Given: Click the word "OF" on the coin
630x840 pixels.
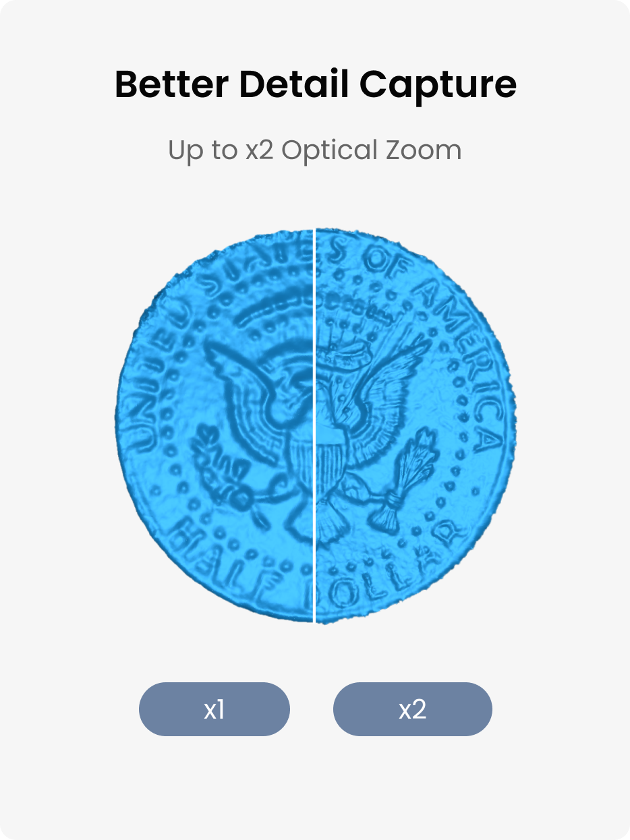Looking at the screenshot, I should point(383,262).
